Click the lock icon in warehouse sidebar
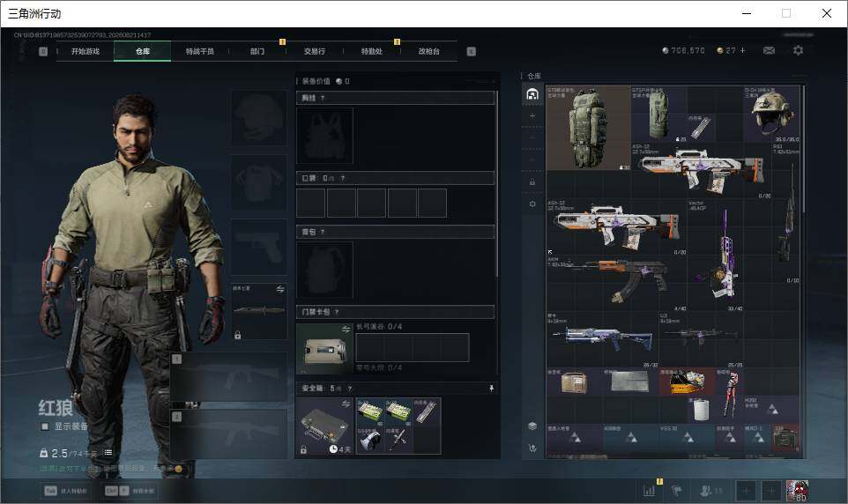The image size is (848, 504). tap(532, 182)
